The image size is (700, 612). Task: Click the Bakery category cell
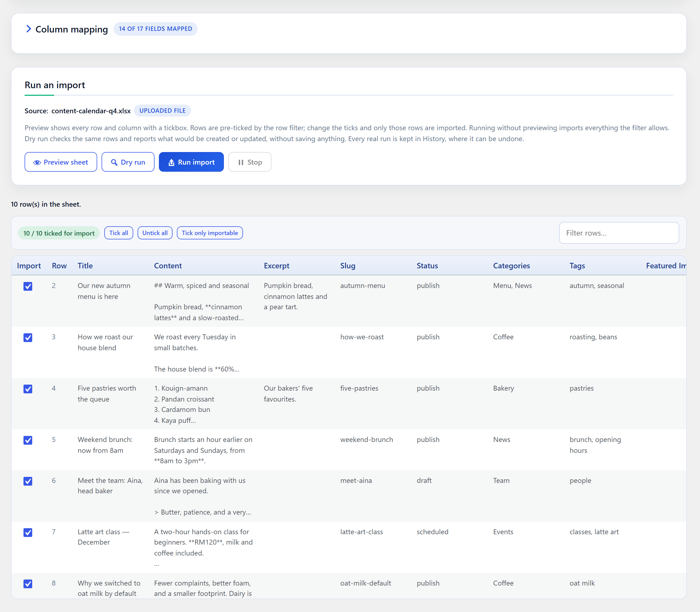pyautogui.click(x=503, y=388)
